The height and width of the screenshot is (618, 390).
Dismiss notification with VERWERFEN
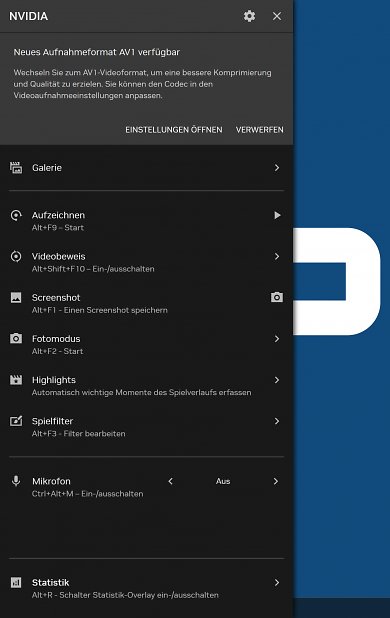click(260, 130)
